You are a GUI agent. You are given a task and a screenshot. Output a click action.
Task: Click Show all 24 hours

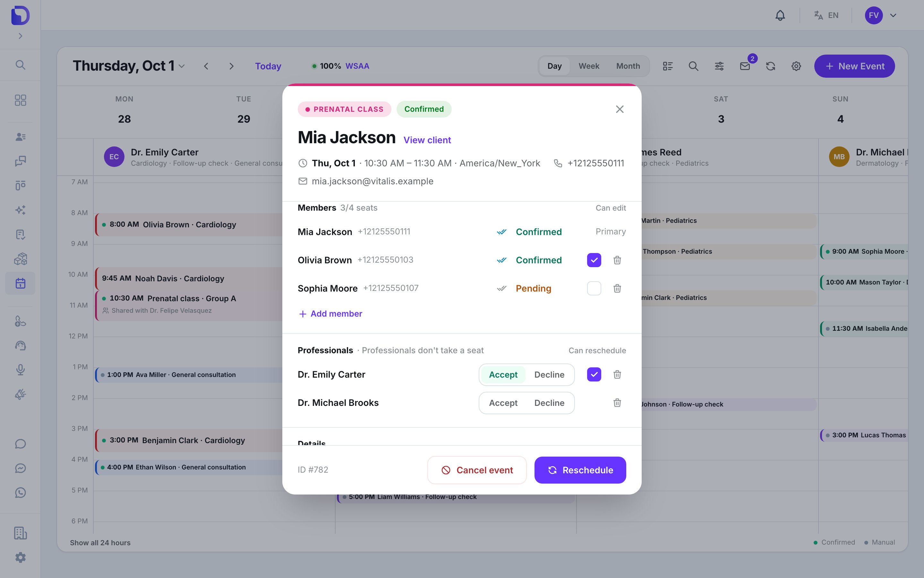[100, 542]
